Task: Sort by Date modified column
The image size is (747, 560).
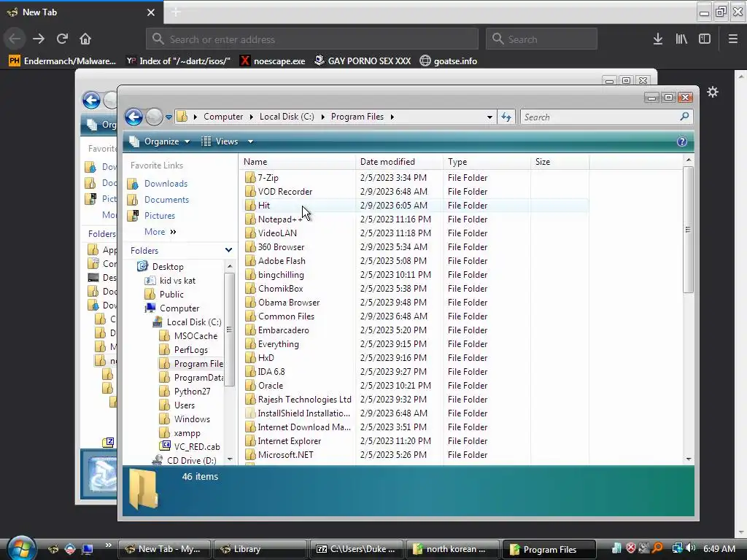Action: click(399, 162)
